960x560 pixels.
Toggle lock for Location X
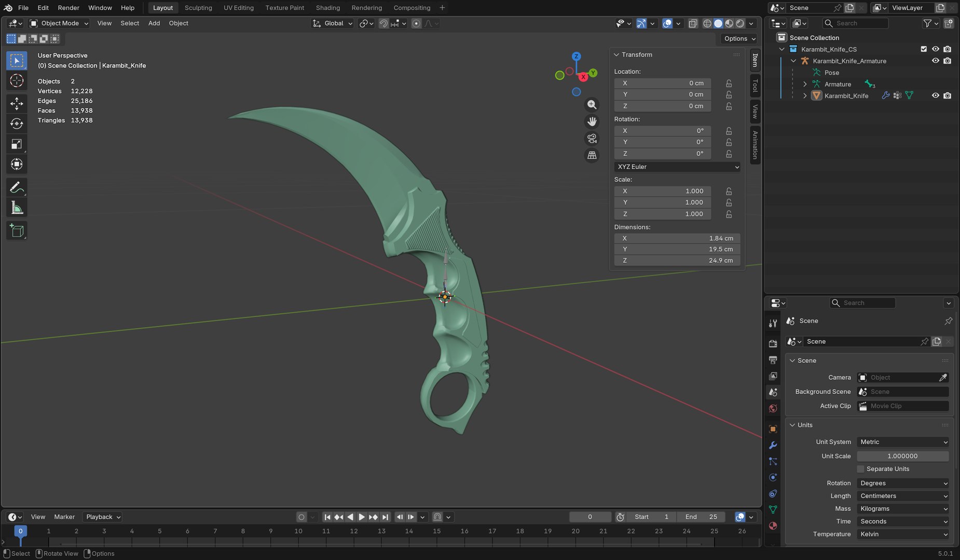(x=729, y=83)
